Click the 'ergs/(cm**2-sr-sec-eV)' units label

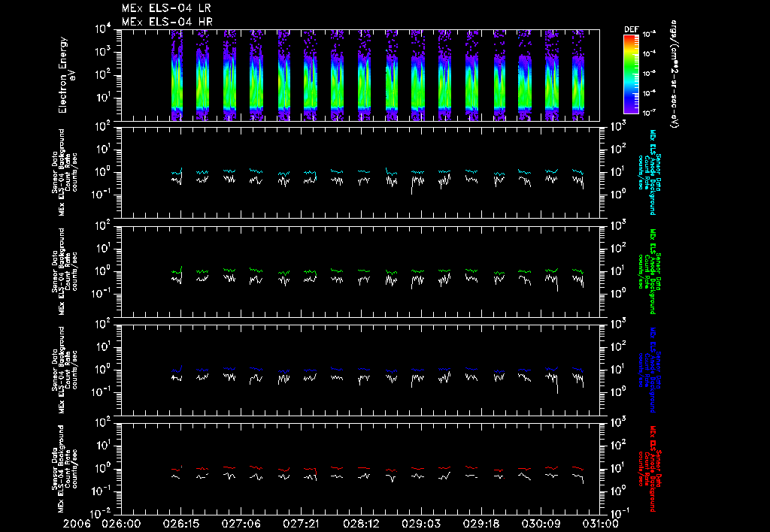[675, 74]
